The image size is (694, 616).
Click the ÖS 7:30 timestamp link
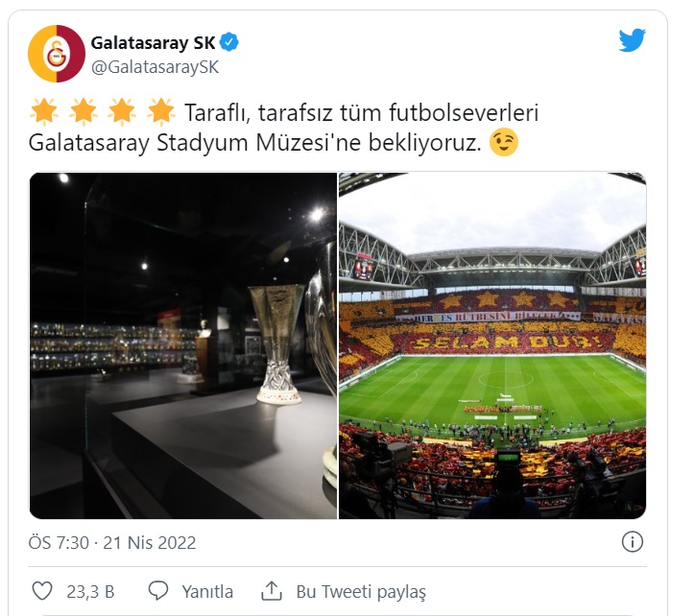(59, 542)
